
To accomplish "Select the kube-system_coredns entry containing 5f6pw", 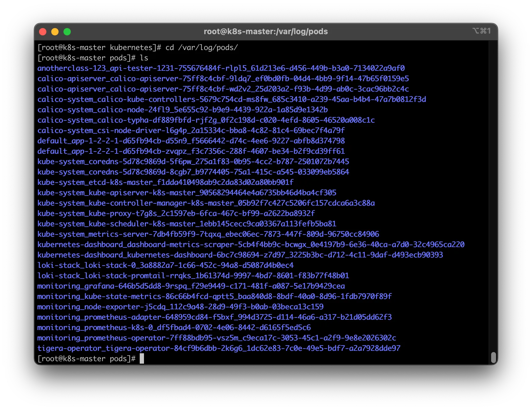I will (x=193, y=162).
